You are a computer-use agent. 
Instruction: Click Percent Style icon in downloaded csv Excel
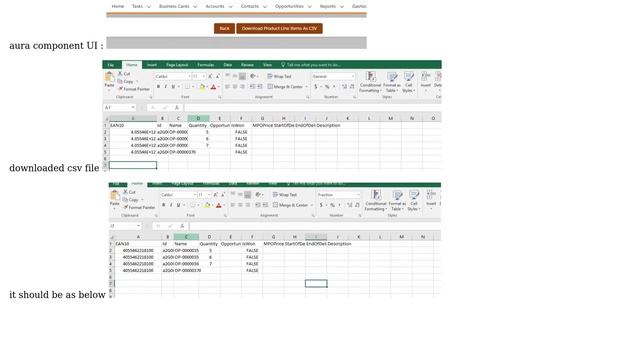[x=327, y=87]
